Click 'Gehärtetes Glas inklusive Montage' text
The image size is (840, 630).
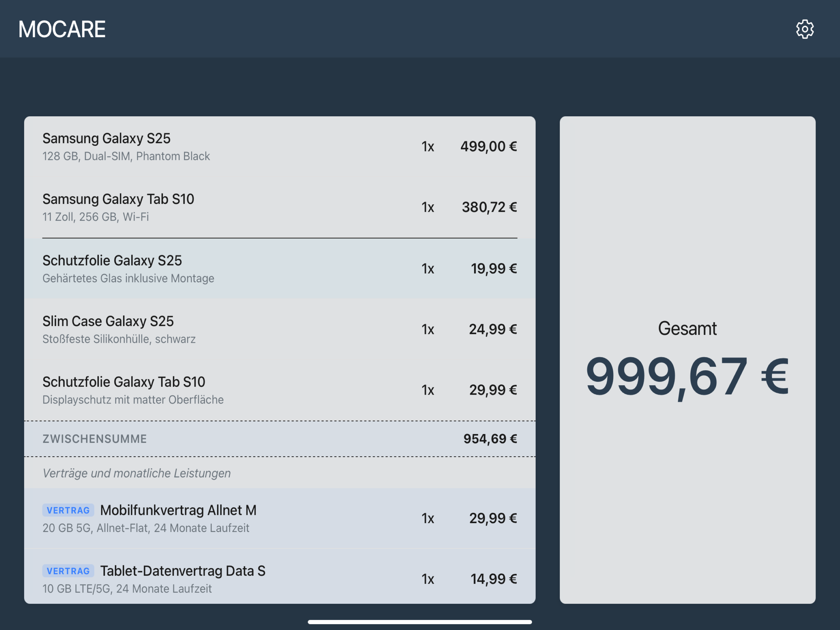coord(129,278)
